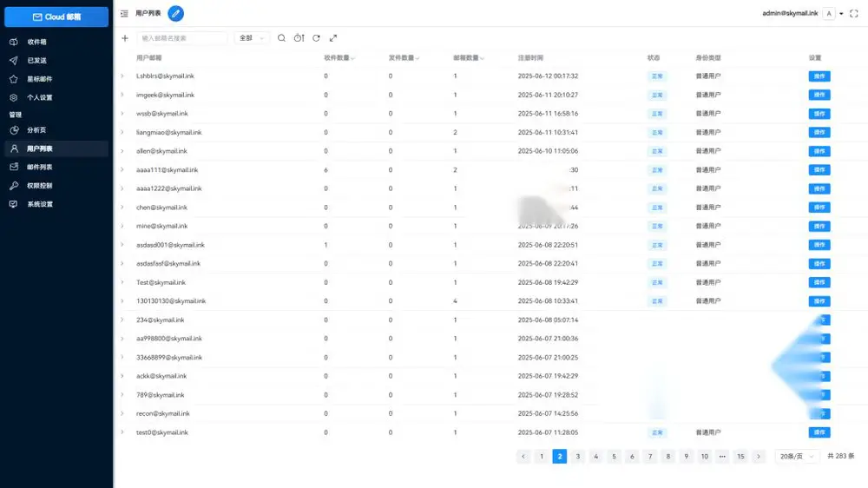The height and width of the screenshot is (488, 868).
Task: Click the timer sort icon in toolbar
Action: click(x=299, y=38)
